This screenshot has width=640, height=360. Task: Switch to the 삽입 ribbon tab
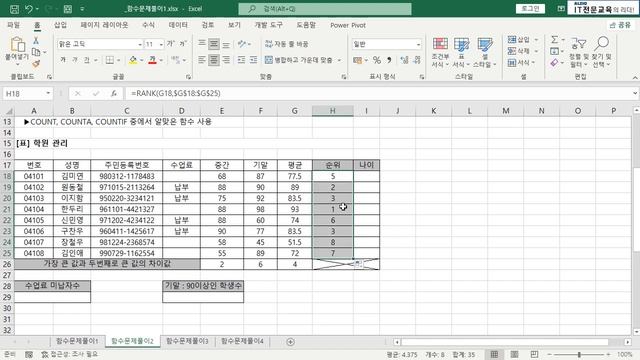pyautogui.click(x=60, y=25)
